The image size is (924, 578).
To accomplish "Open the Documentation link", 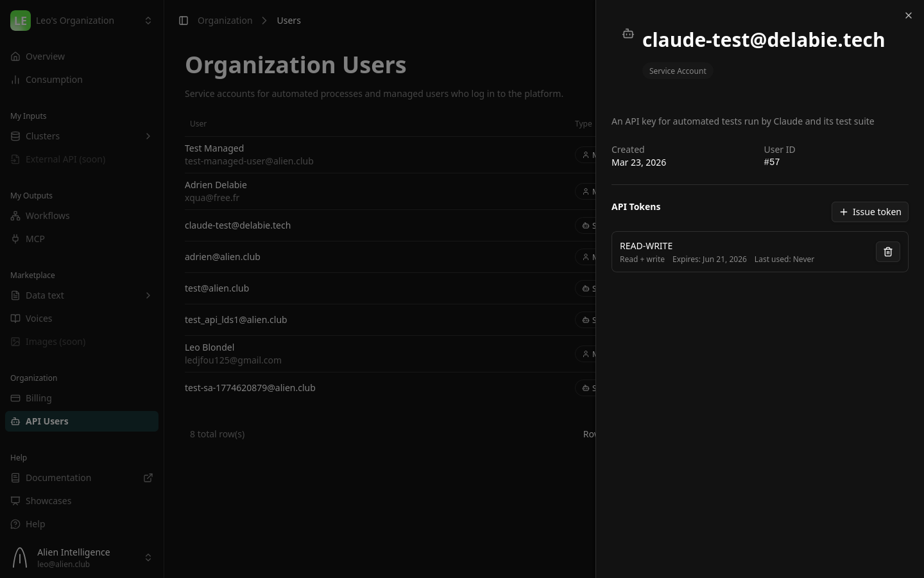I will click(x=58, y=478).
